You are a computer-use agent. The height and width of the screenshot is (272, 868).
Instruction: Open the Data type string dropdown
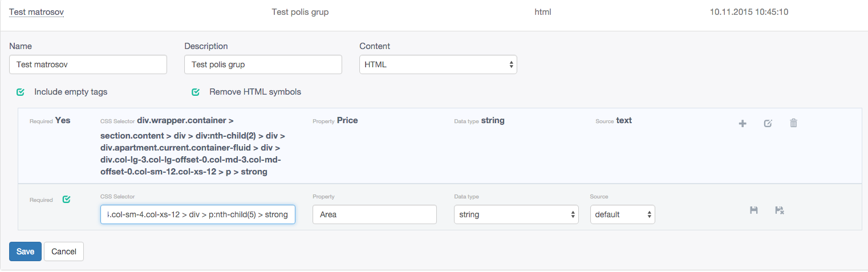[516, 214]
